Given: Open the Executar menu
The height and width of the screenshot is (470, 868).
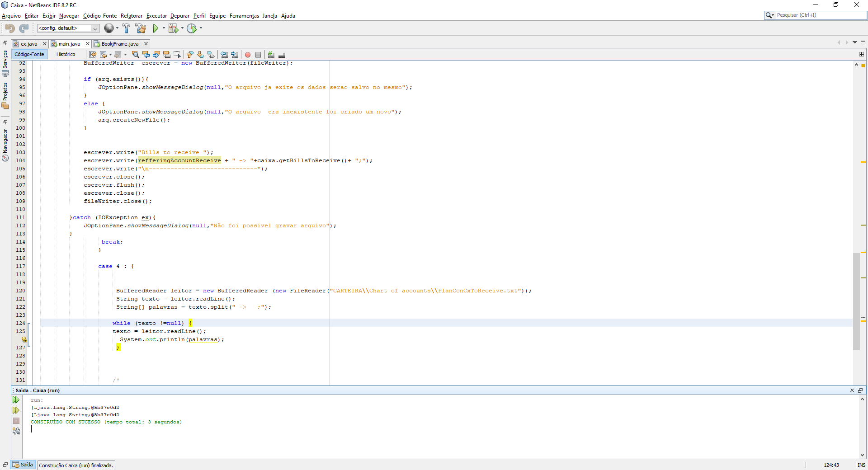Looking at the screenshot, I should click(156, 16).
